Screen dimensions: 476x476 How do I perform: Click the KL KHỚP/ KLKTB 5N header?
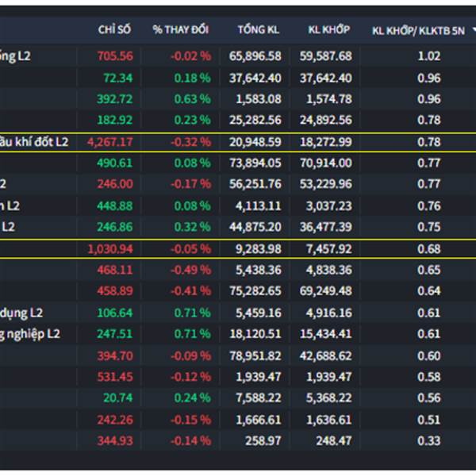(417, 29)
